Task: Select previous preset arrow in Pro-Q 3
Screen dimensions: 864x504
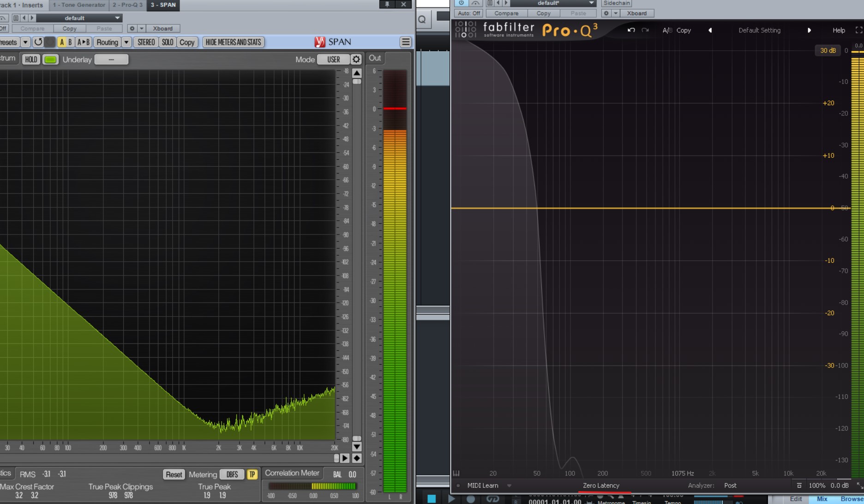Action: pyautogui.click(x=710, y=30)
